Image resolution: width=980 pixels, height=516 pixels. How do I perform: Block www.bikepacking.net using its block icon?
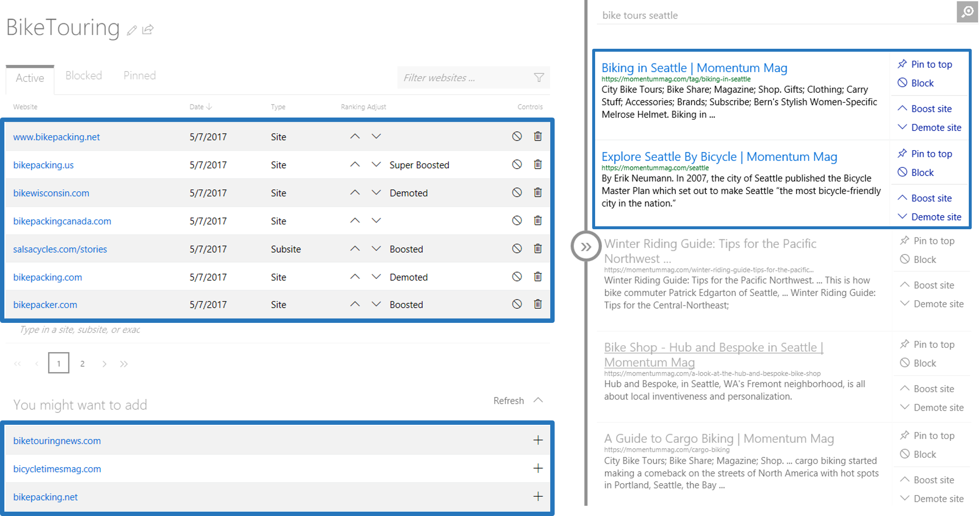click(517, 137)
